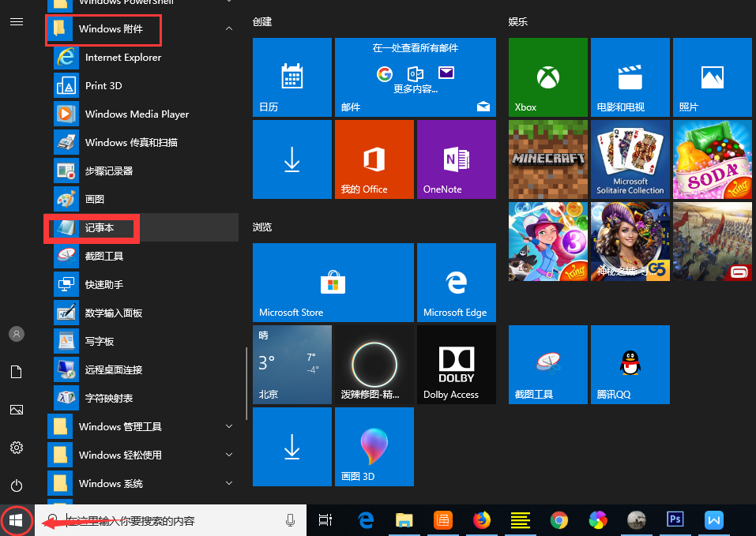Open the Mail (邮件) tile

click(x=415, y=77)
